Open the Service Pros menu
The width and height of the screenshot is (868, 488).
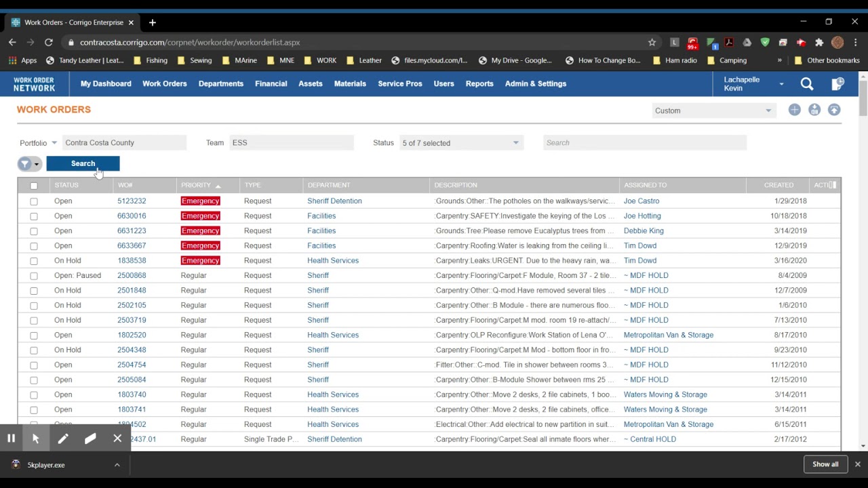(399, 84)
